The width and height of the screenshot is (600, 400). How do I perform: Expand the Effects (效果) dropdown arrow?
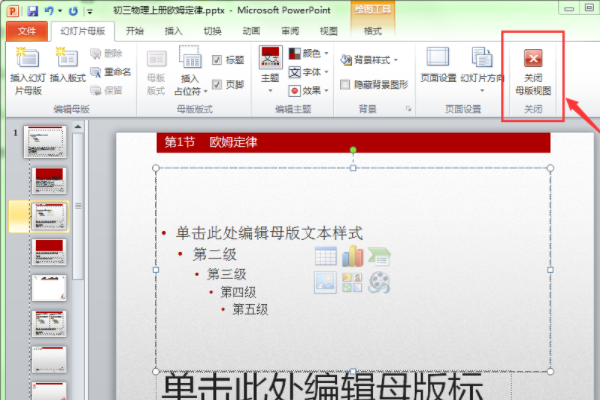coord(326,91)
